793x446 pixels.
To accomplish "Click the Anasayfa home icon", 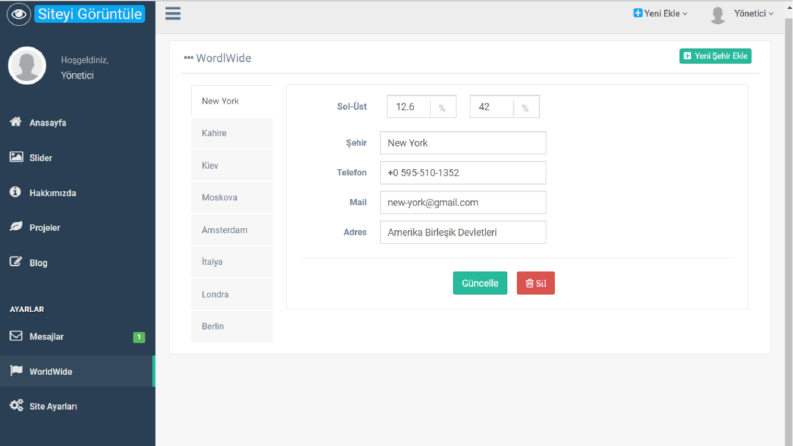I will [16, 122].
